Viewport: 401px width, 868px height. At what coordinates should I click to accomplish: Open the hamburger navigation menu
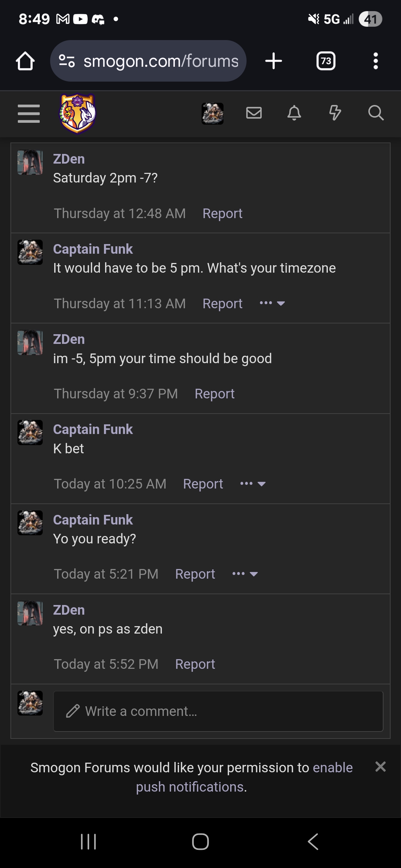pos(29,113)
